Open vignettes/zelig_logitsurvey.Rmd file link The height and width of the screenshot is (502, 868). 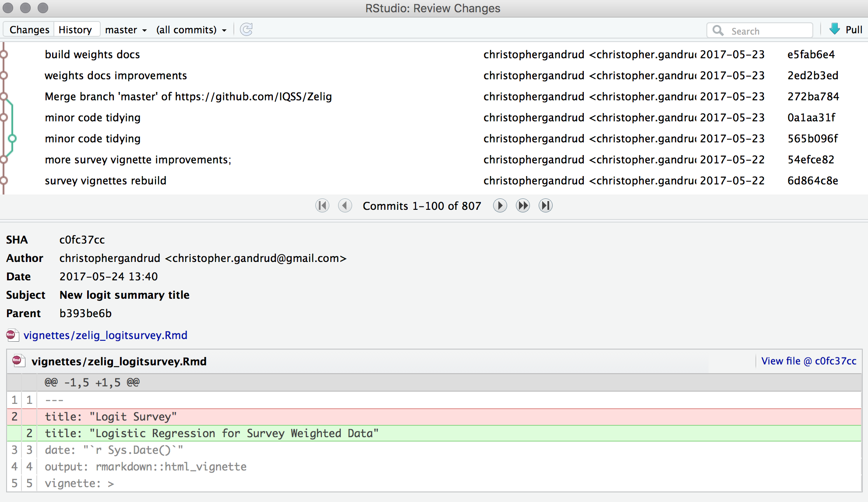pos(105,335)
